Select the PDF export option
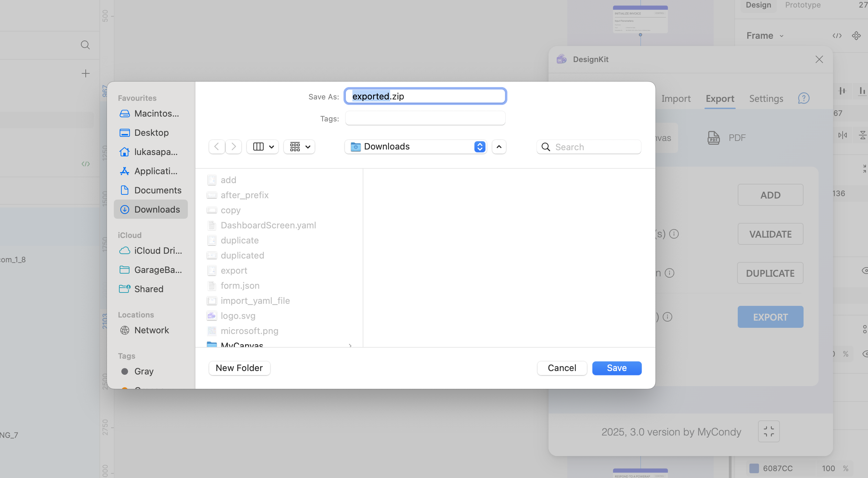The width and height of the screenshot is (868, 478). pos(727,138)
